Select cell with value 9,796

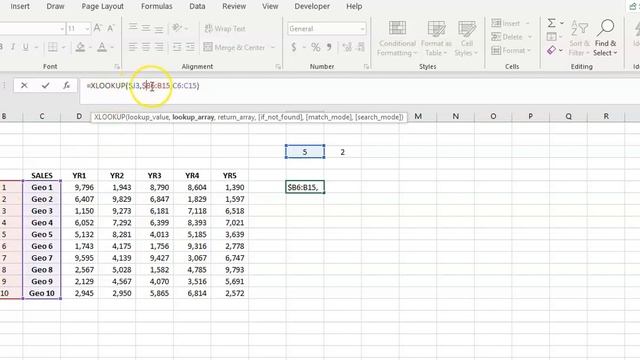[79, 187]
